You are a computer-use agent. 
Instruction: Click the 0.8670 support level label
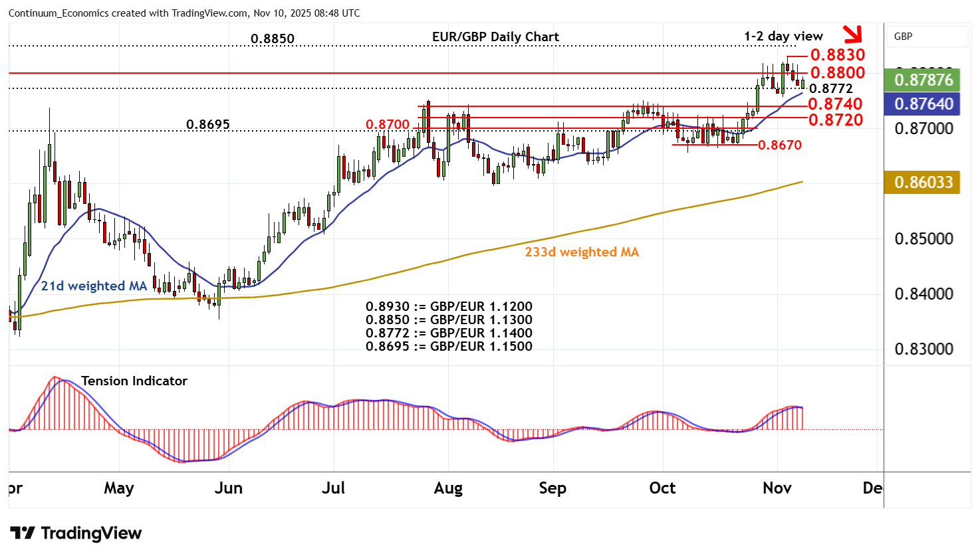tap(779, 145)
